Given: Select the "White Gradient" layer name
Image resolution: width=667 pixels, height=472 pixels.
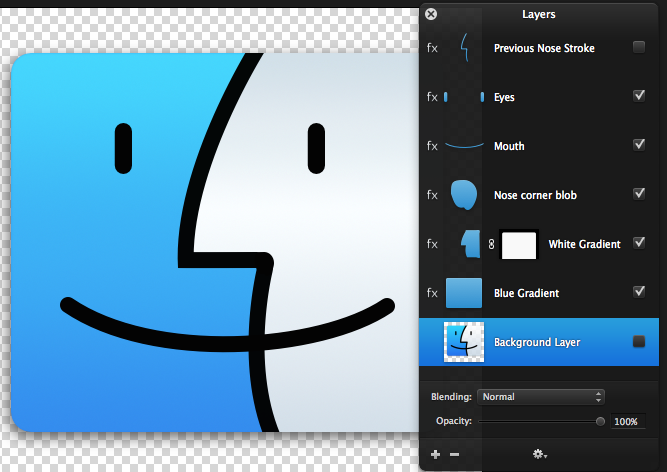Looking at the screenshot, I should click(584, 244).
